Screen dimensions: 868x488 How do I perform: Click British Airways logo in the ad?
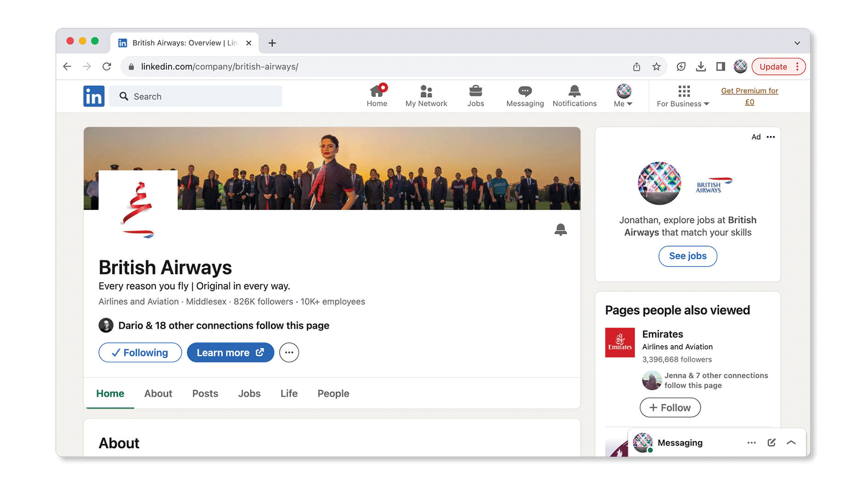click(x=713, y=184)
